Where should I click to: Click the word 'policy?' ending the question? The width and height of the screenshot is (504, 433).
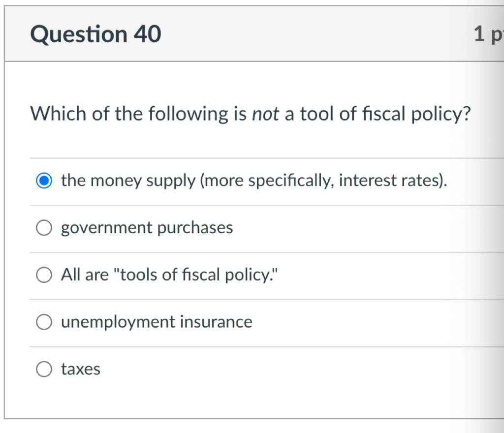click(x=441, y=115)
